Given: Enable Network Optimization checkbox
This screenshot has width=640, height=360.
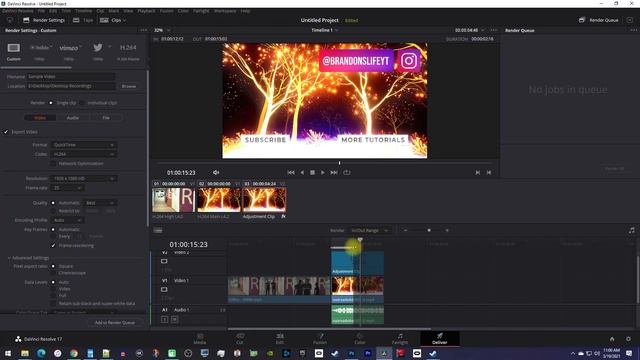Looking at the screenshot, I should pos(53,164).
